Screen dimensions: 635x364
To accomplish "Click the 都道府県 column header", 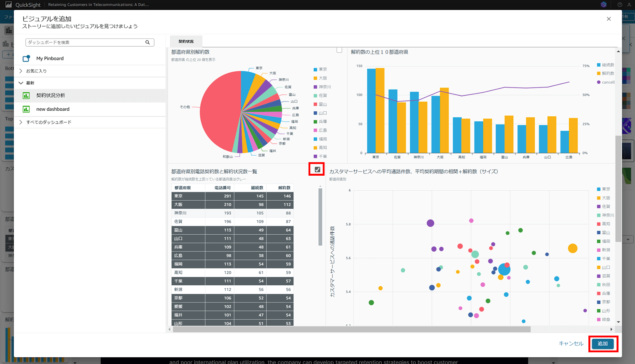I will point(188,188).
